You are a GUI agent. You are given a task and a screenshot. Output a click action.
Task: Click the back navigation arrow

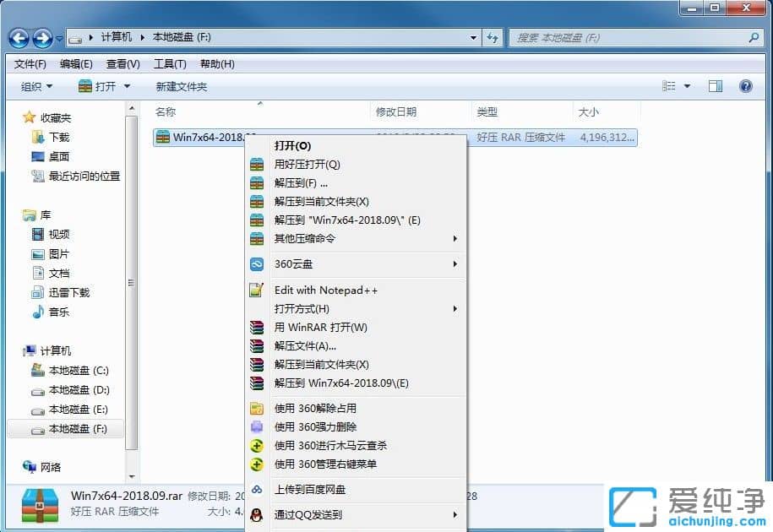19,38
